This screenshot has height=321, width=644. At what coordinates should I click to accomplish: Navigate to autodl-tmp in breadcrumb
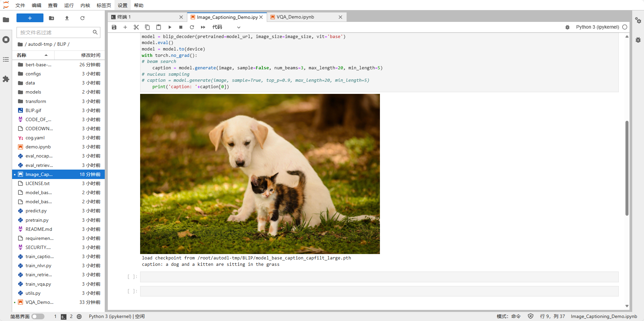click(40, 44)
